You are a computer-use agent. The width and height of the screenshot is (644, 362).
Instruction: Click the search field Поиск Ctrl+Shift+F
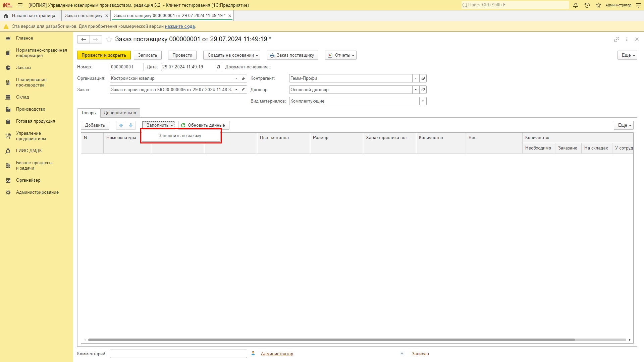pos(515,5)
